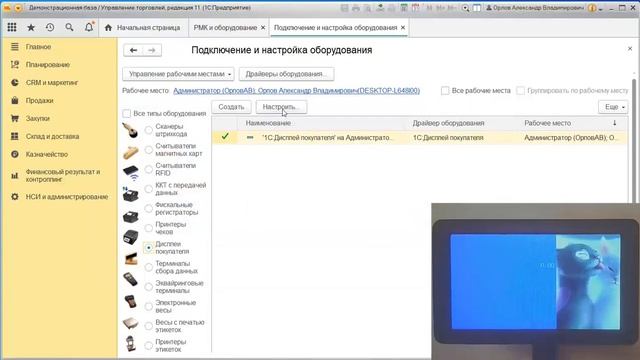
Task: Select Сканеры штрихкода radio button
Action: click(x=149, y=130)
